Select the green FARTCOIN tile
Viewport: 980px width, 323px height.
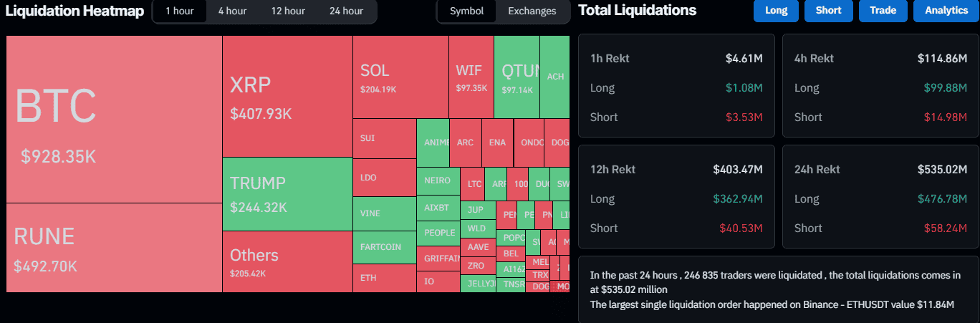click(384, 247)
